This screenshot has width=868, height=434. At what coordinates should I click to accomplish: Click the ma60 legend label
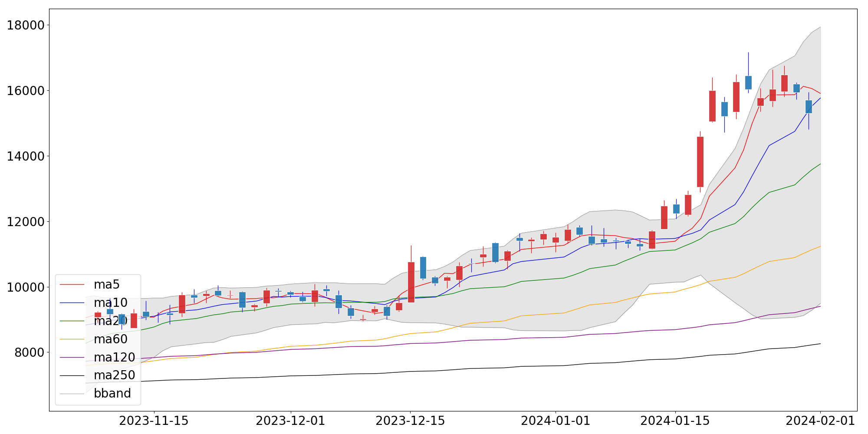111,339
